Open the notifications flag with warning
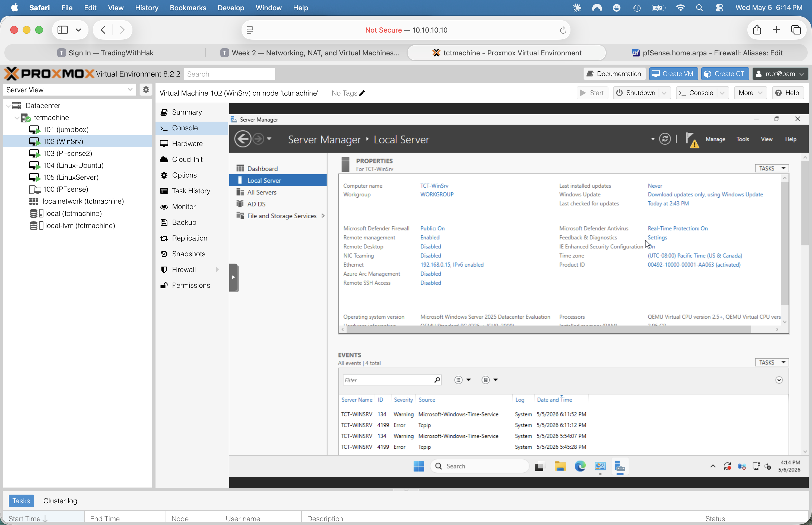The image size is (812, 525). click(x=692, y=140)
